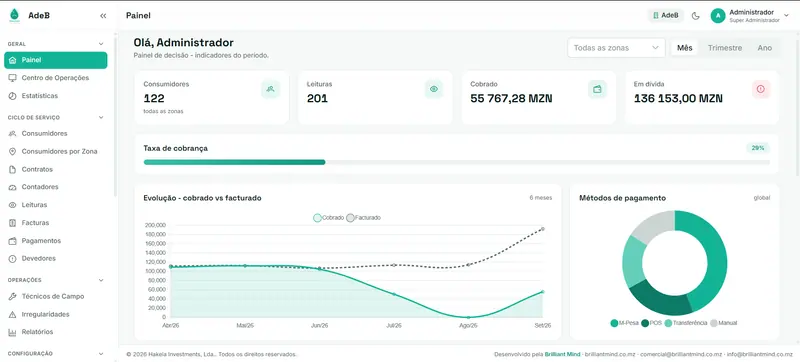
Task: Click the Facturas invoice icon
Action: pyautogui.click(x=13, y=223)
